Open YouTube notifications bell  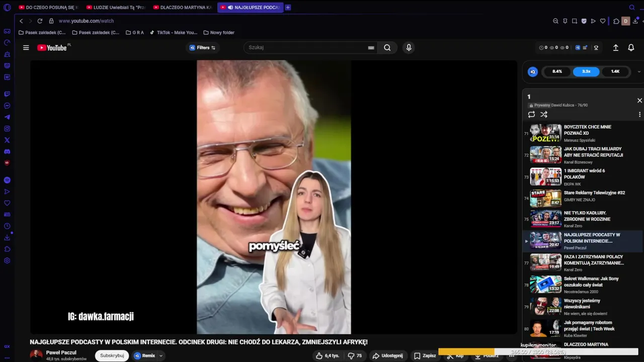click(631, 48)
